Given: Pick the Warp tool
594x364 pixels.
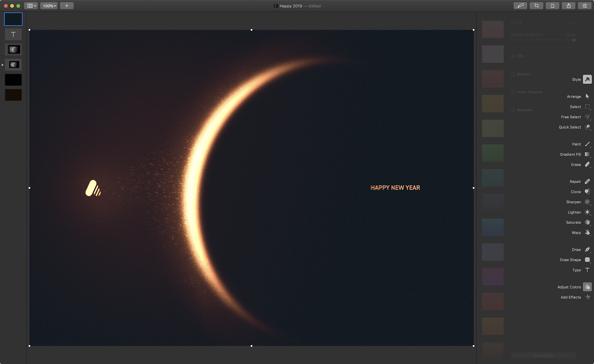Looking at the screenshot, I should click(x=587, y=233).
